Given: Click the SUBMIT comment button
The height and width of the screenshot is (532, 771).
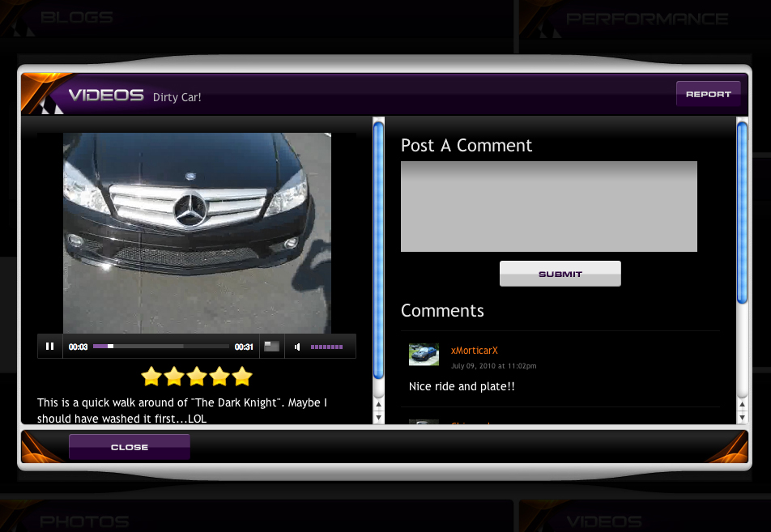Looking at the screenshot, I should [560, 274].
